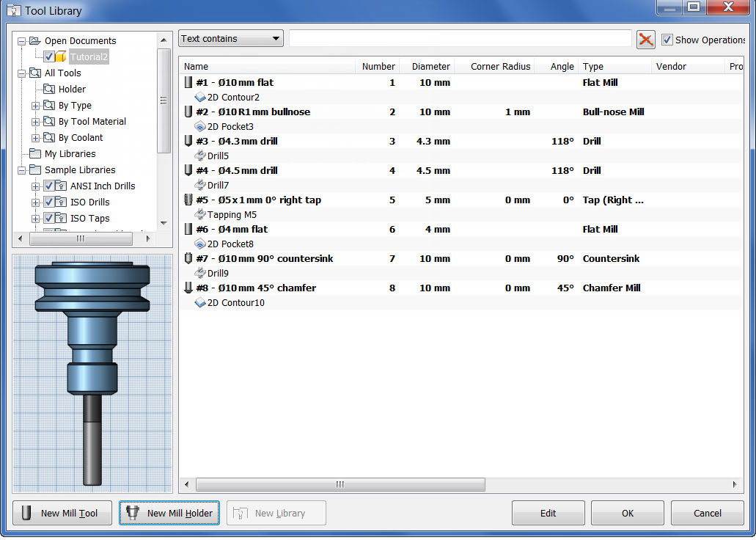Click the 2D Pocket3 operation icon
The width and height of the screenshot is (756, 540).
point(200,127)
